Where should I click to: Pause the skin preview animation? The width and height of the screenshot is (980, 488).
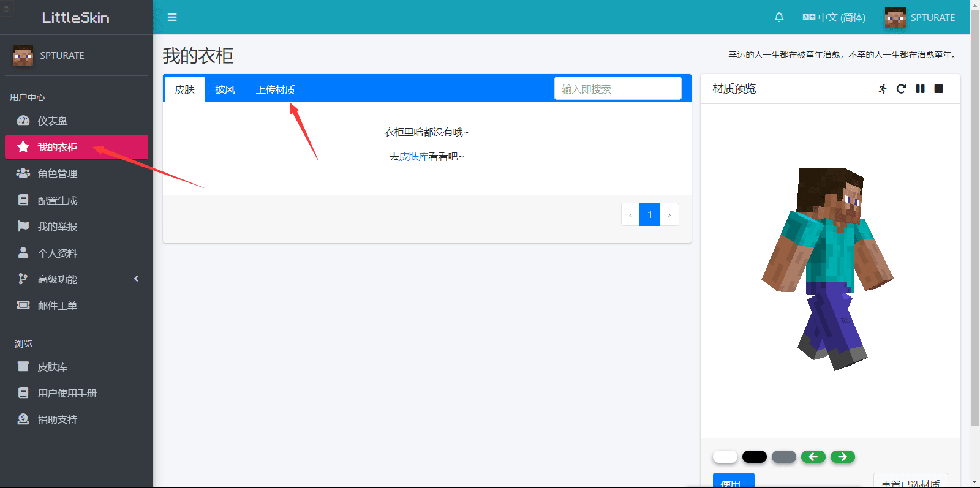(x=920, y=89)
